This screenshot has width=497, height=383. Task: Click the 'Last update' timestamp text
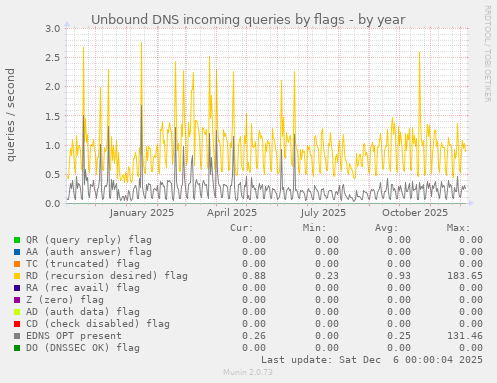tap(372, 360)
